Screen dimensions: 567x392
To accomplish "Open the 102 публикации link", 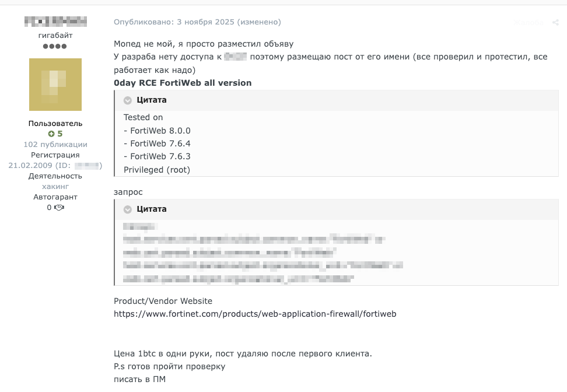I will [x=55, y=144].
